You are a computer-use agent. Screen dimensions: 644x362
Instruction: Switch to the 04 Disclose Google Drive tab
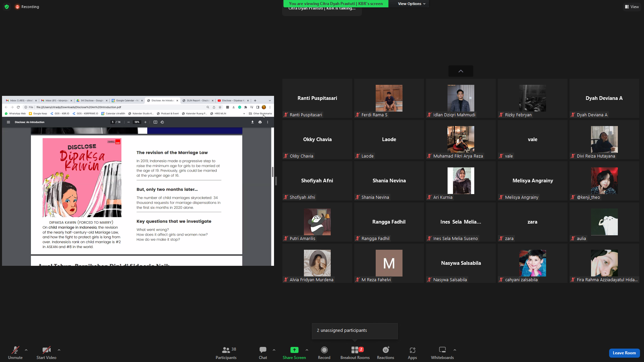click(92, 101)
